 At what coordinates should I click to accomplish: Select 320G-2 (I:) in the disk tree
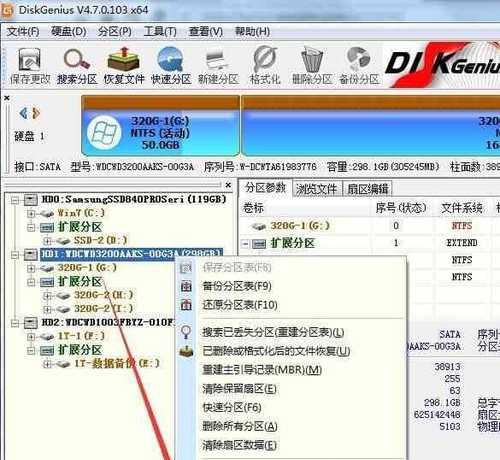(103, 309)
